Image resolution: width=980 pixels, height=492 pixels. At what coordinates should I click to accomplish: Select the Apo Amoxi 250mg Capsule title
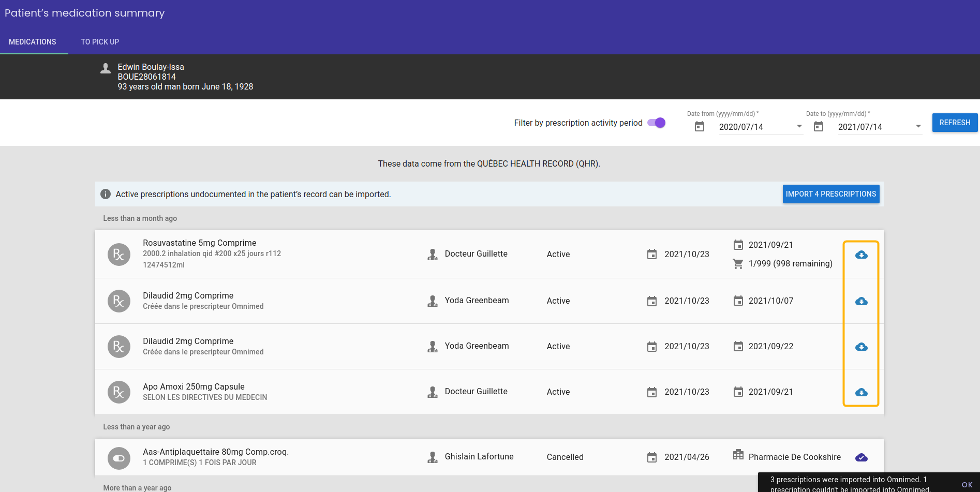tap(194, 386)
